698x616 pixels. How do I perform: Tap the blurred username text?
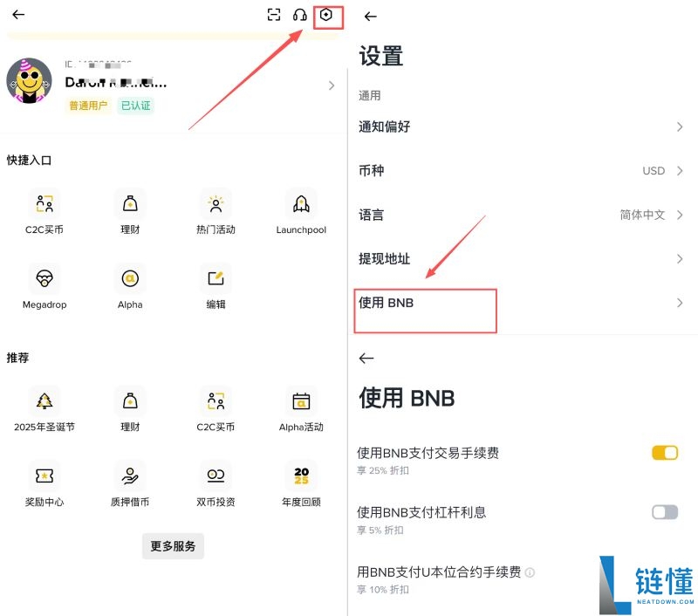[116, 82]
